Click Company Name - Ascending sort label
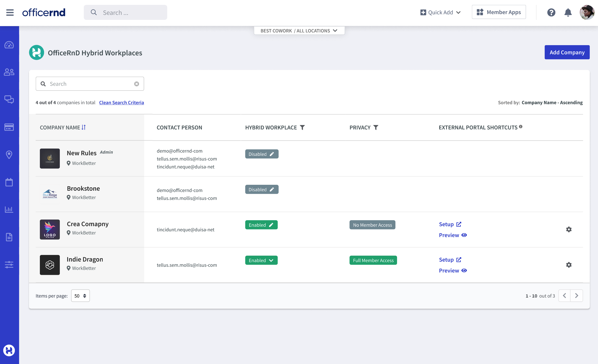This screenshot has height=364, width=598. point(552,103)
